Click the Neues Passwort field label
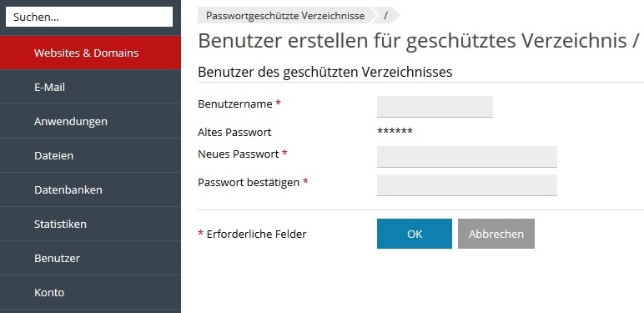The image size is (644, 313). [x=239, y=154]
